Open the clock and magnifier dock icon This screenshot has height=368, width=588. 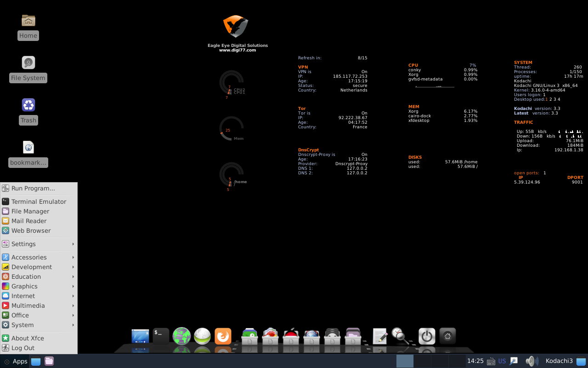pos(400,336)
